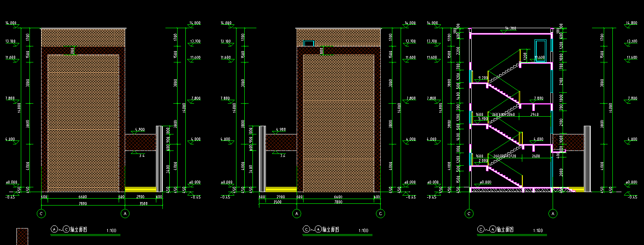Select axis bubble A below the left elevation
644x245 pixels.
point(125,213)
